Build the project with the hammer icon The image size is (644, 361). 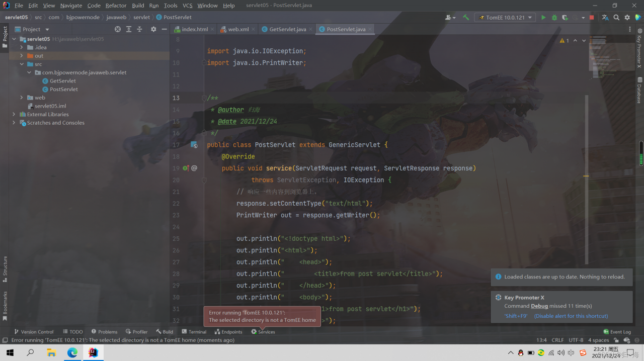click(466, 18)
